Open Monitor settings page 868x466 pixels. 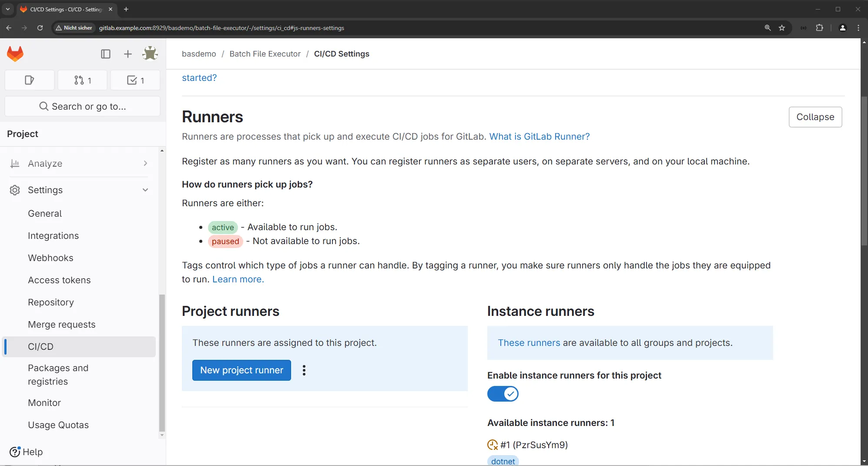(x=44, y=403)
